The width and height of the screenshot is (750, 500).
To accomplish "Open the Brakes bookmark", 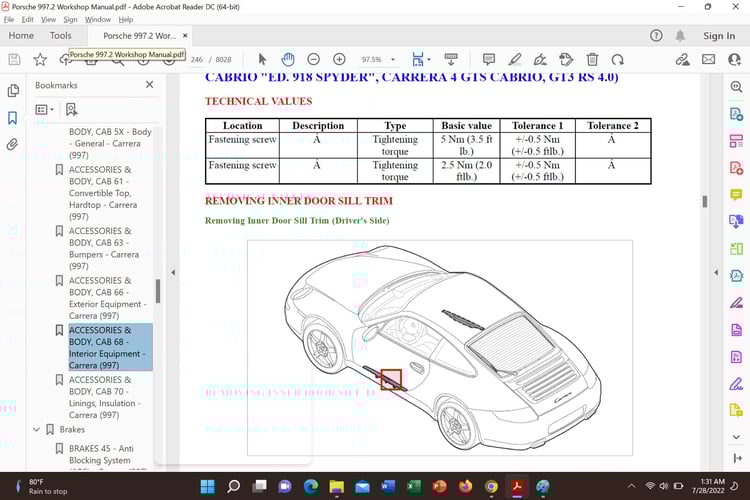I will point(72,430).
